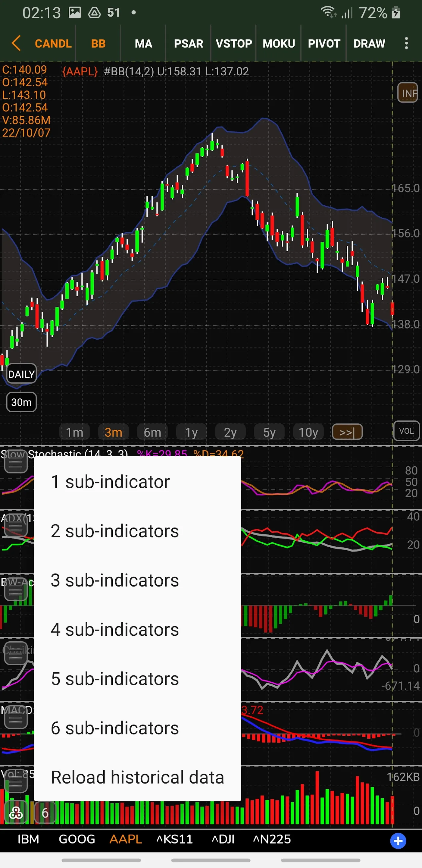Tap the picture notification icon
Image resolution: width=422 pixels, height=868 pixels.
[x=75, y=13]
